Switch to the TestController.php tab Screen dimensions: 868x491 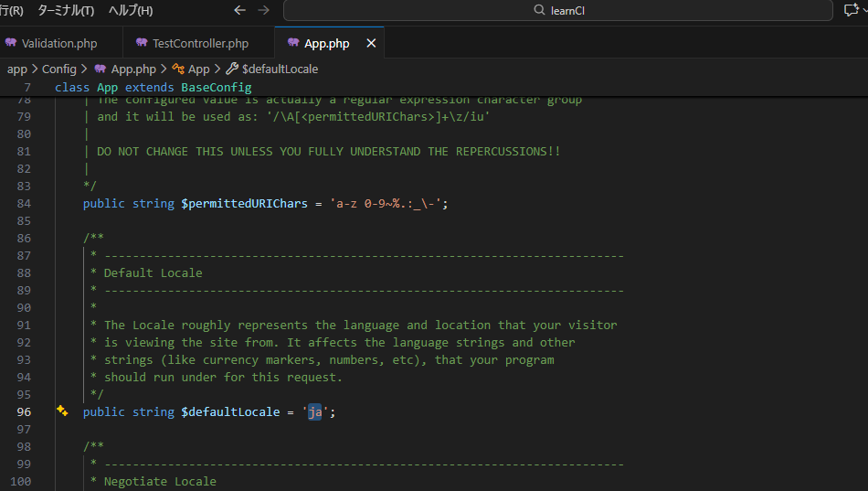tap(200, 43)
